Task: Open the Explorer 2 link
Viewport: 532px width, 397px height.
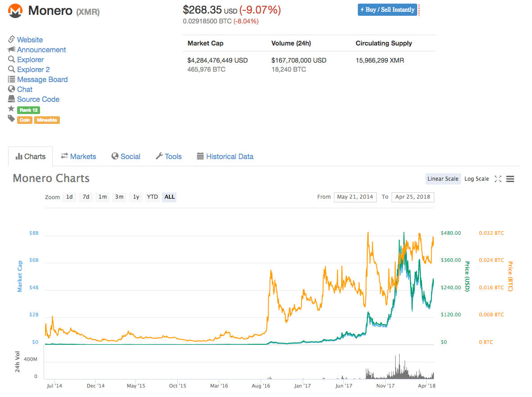Action: [34, 69]
